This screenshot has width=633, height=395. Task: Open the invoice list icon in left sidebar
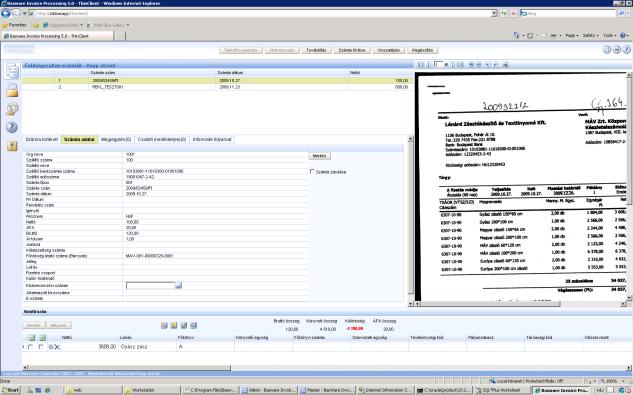click(12, 71)
